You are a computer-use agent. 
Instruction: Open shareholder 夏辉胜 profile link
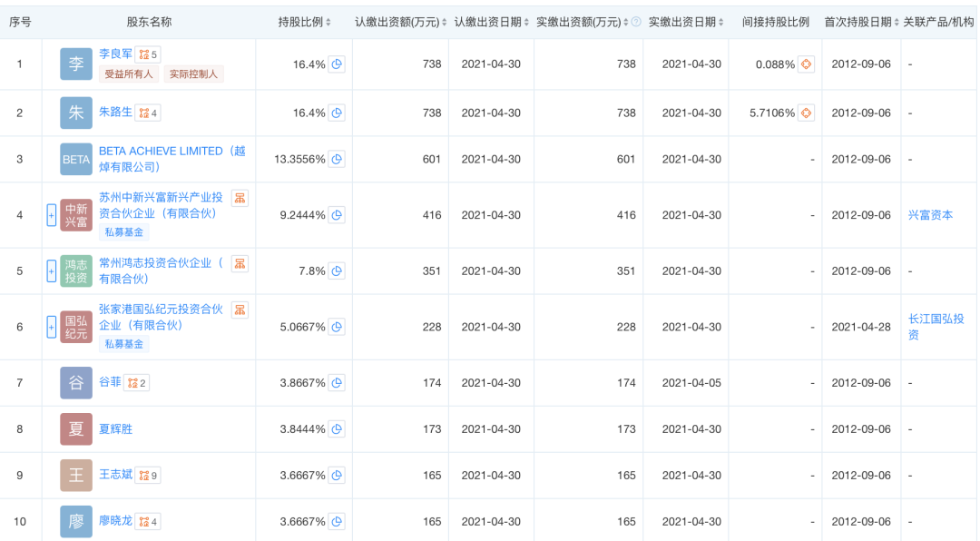[x=115, y=429]
